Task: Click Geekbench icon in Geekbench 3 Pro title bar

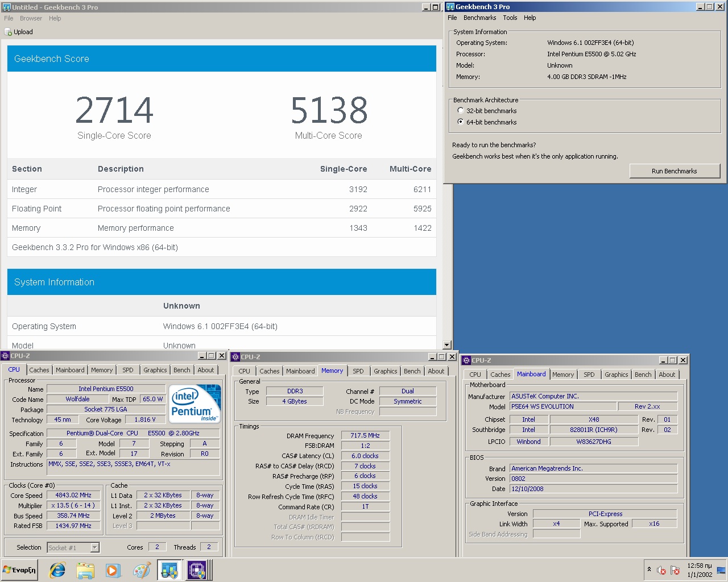Action: tap(450, 7)
